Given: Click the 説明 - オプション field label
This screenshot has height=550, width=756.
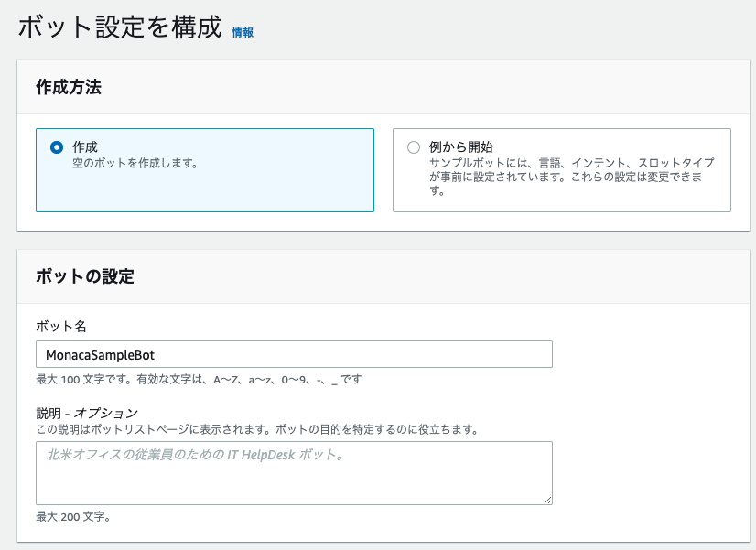Looking at the screenshot, I should 87,413.
